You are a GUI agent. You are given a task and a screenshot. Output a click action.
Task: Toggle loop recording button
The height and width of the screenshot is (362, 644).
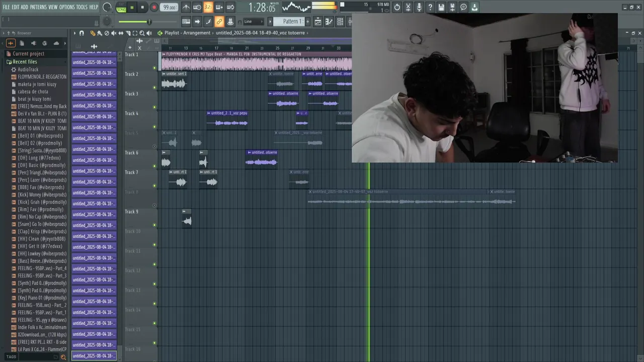(230, 7)
